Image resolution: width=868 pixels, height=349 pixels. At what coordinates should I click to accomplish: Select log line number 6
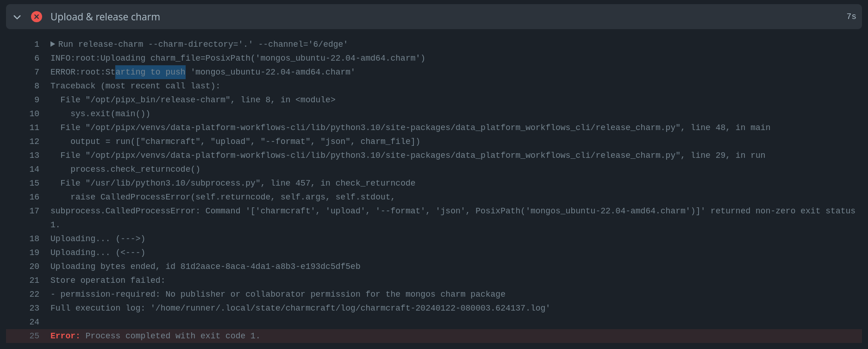coord(37,58)
